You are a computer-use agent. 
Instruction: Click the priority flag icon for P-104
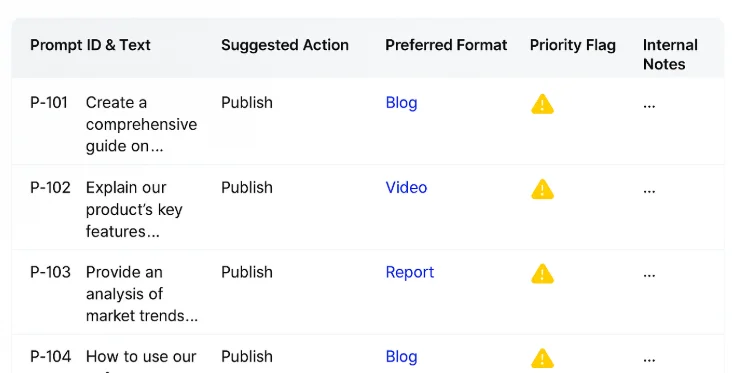tap(542, 358)
